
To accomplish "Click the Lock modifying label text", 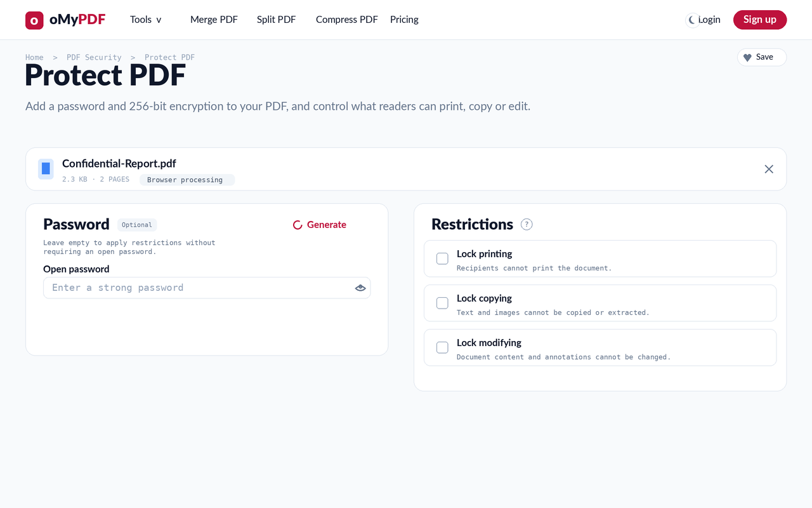I will point(489,343).
